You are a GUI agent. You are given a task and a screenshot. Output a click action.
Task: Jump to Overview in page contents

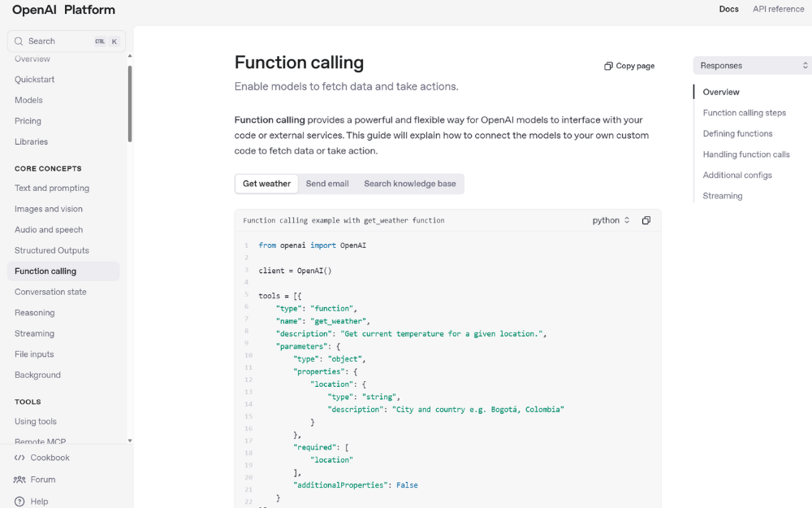[721, 93]
